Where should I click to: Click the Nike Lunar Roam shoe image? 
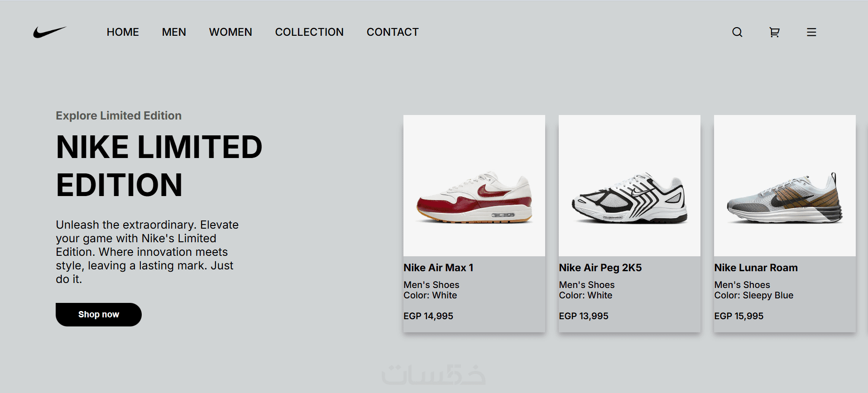coord(785,186)
